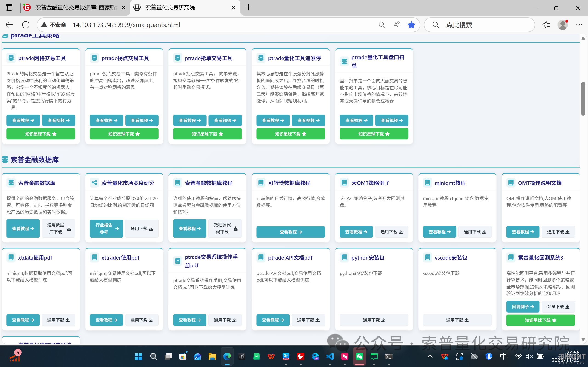Toggle the muted volume icon in system tray

(x=529, y=356)
